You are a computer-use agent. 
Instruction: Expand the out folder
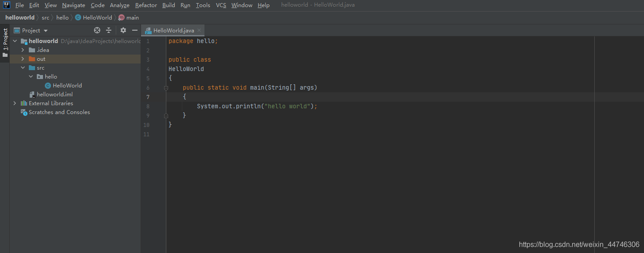(23, 59)
